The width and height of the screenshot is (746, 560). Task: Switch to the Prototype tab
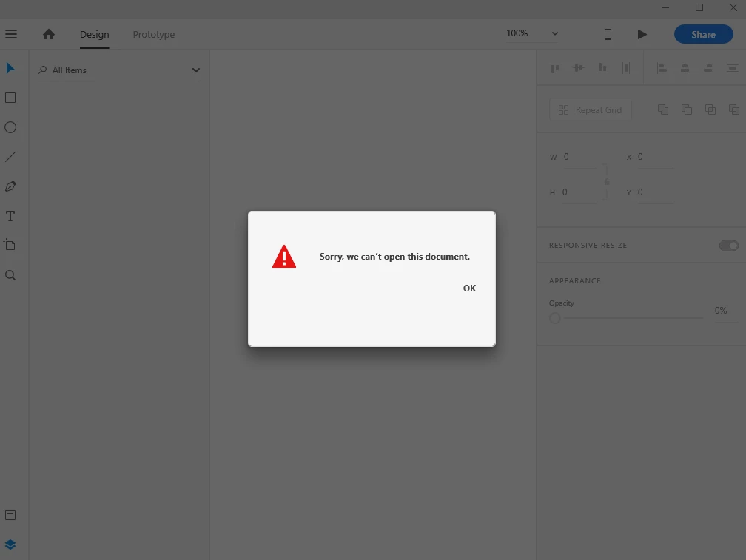point(154,34)
